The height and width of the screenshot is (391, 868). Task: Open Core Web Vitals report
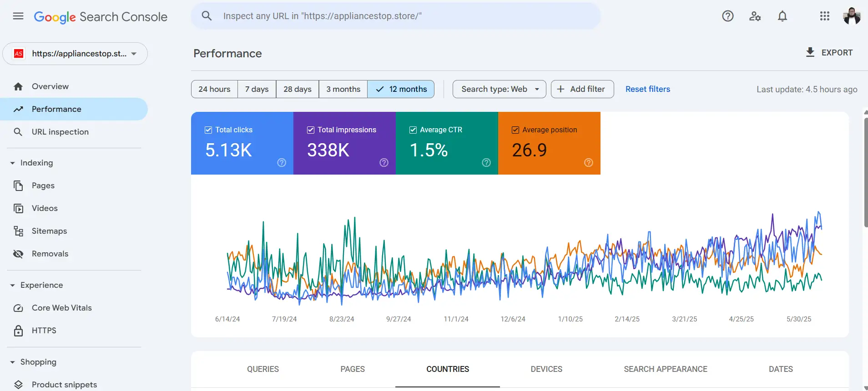click(x=61, y=308)
